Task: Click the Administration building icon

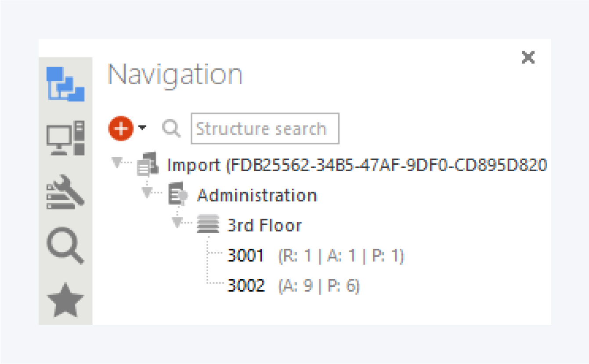Action: [x=177, y=194]
